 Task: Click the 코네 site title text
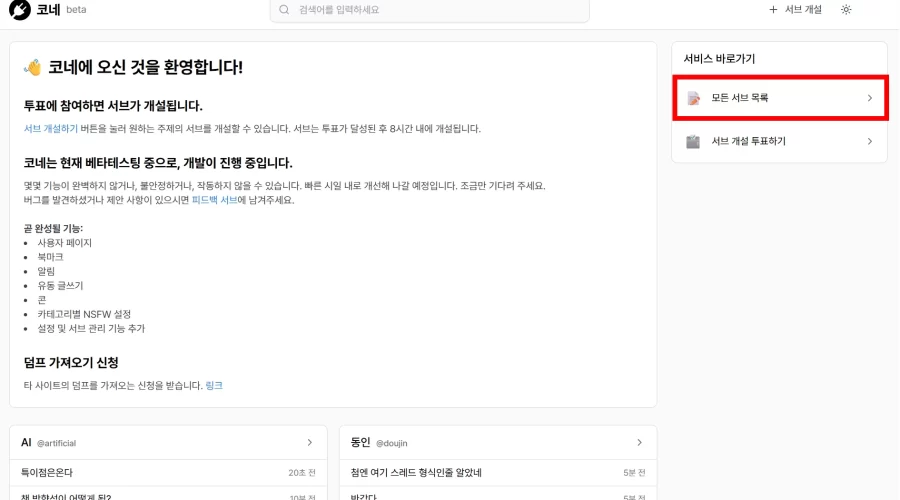coord(48,10)
